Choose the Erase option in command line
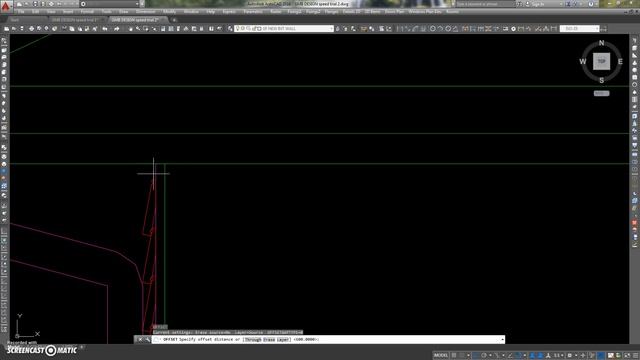The height and width of the screenshot is (360, 640). click(269, 340)
